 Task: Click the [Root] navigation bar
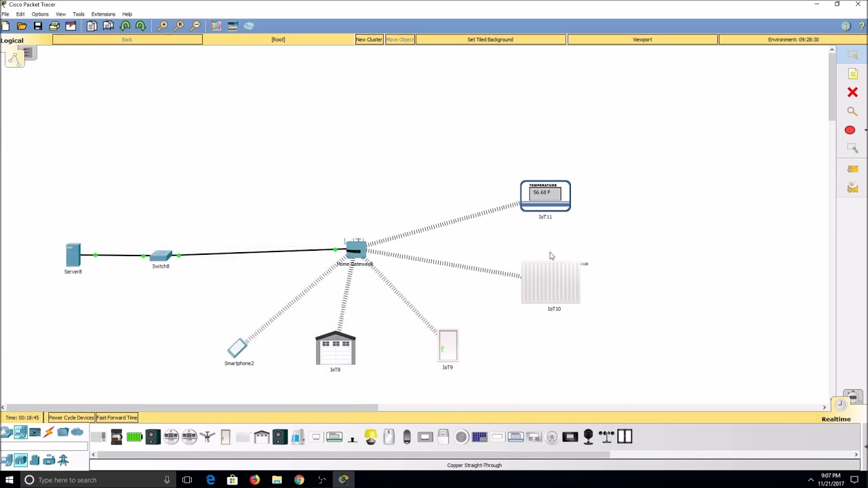[278, 39]
